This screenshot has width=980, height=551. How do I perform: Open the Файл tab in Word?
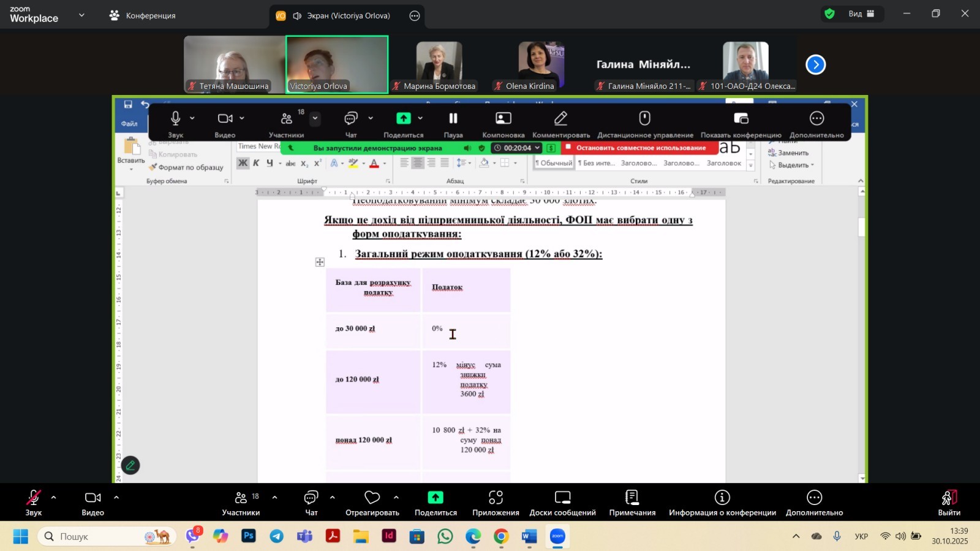click(129, 124)
